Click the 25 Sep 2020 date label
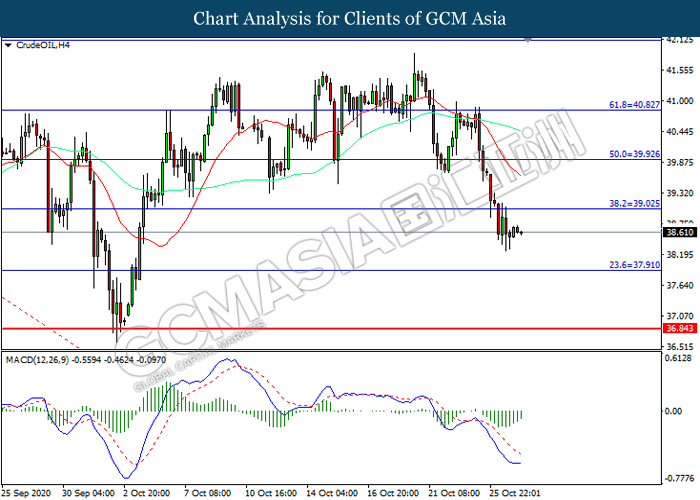 28,494
